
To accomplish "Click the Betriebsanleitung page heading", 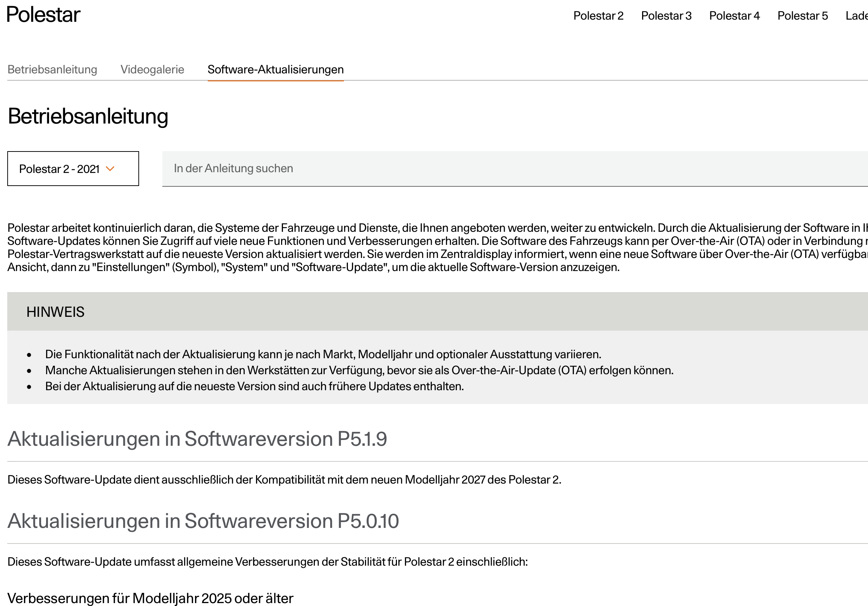I will point(88,117).
